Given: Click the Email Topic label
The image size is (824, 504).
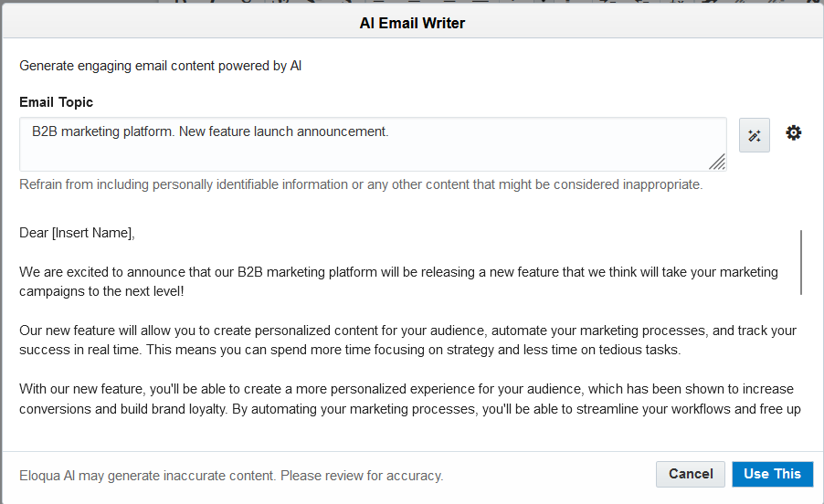Looking at the screenshot, I should (x=57, y=102).
